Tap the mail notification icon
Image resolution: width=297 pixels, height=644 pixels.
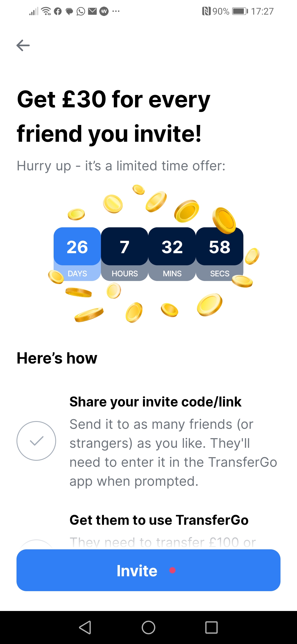(x=92, y=11)
